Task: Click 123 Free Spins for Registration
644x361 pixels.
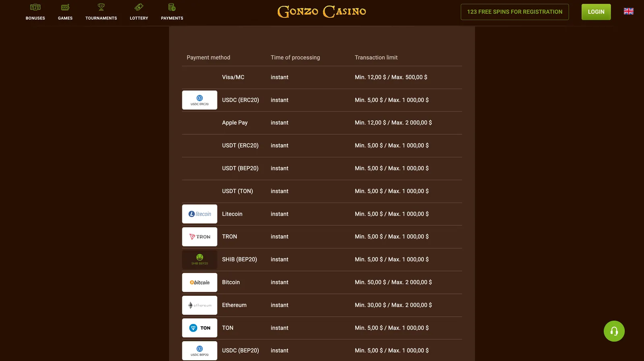Action: point(514,12)
